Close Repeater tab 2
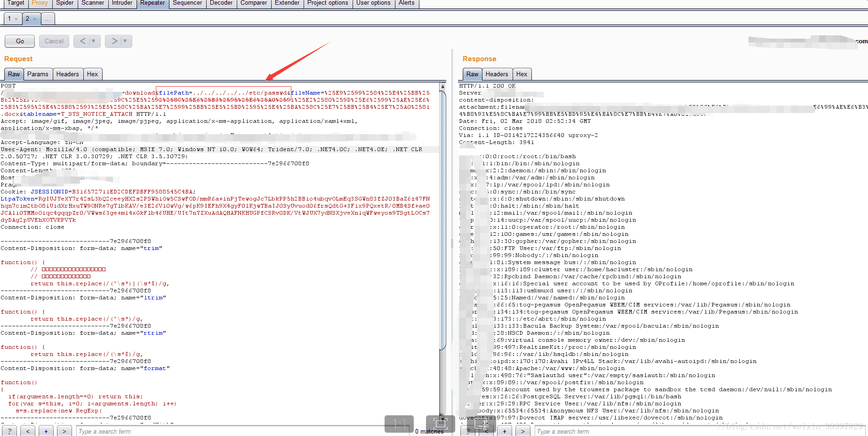The image size is (868, 436). pos(34,19)
